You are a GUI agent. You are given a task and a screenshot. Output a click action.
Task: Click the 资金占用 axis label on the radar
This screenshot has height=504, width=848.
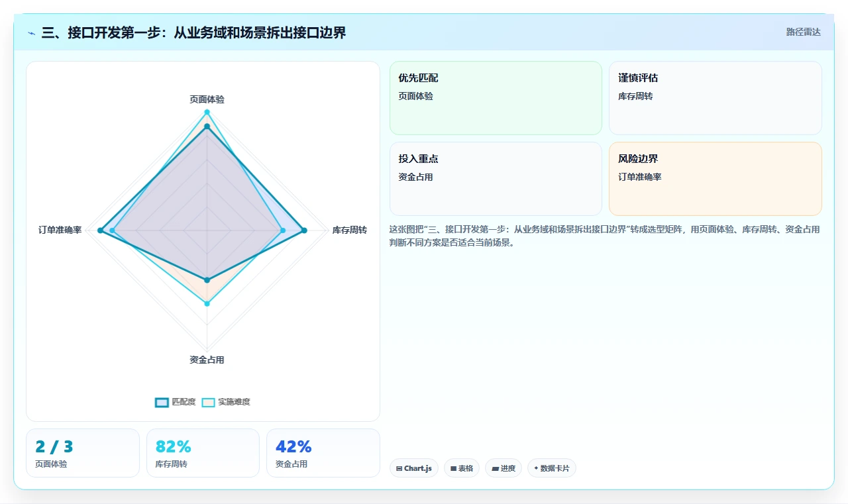click(207, 360)
